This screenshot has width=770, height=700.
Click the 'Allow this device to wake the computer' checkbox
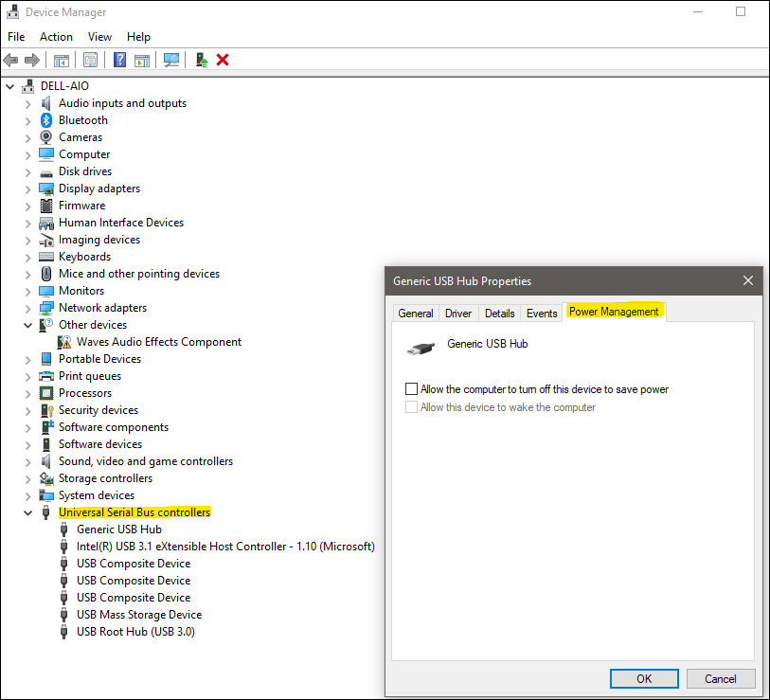coord(411,407)
